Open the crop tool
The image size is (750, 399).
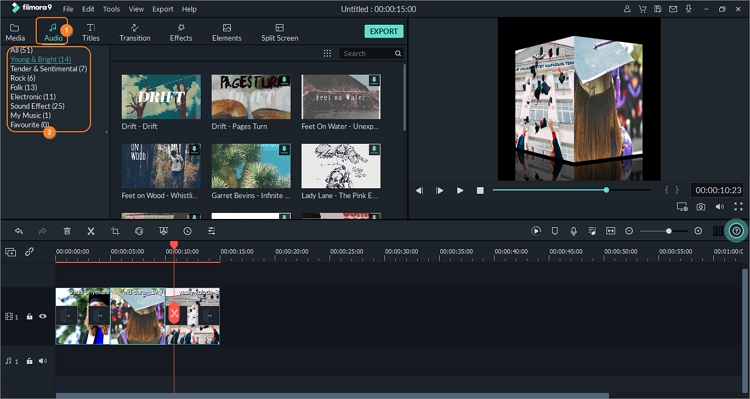tap(115, 231)
